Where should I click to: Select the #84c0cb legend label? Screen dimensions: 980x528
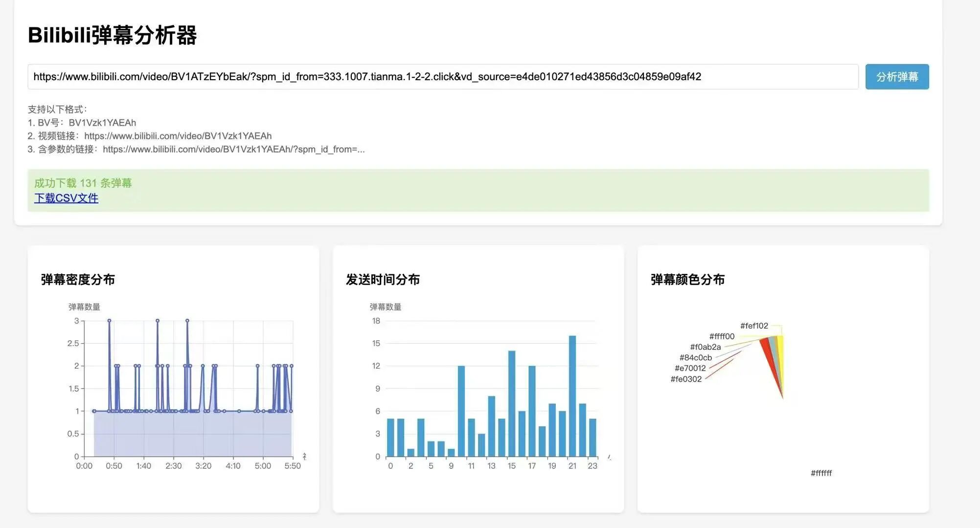(x=695, y=357)
